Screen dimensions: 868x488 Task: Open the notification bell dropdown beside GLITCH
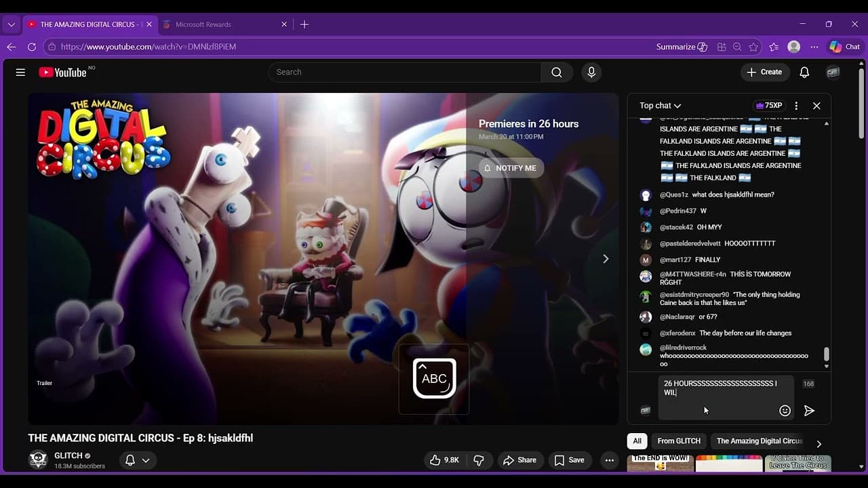click(x=138, y=460)
